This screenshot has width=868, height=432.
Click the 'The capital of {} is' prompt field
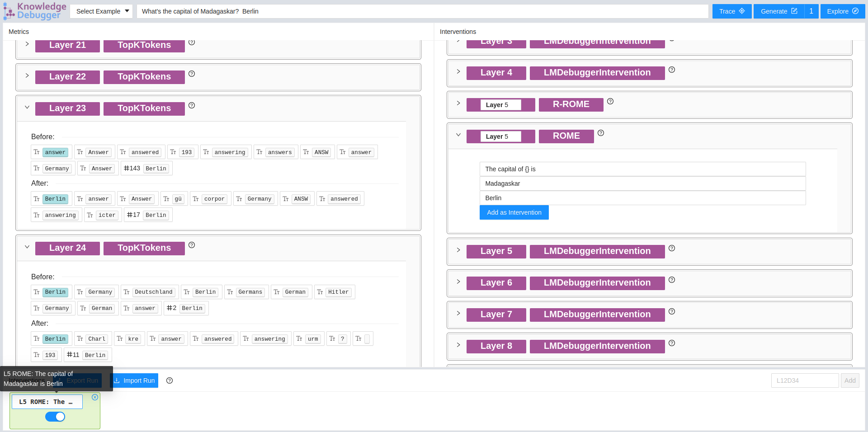[642, 169]
